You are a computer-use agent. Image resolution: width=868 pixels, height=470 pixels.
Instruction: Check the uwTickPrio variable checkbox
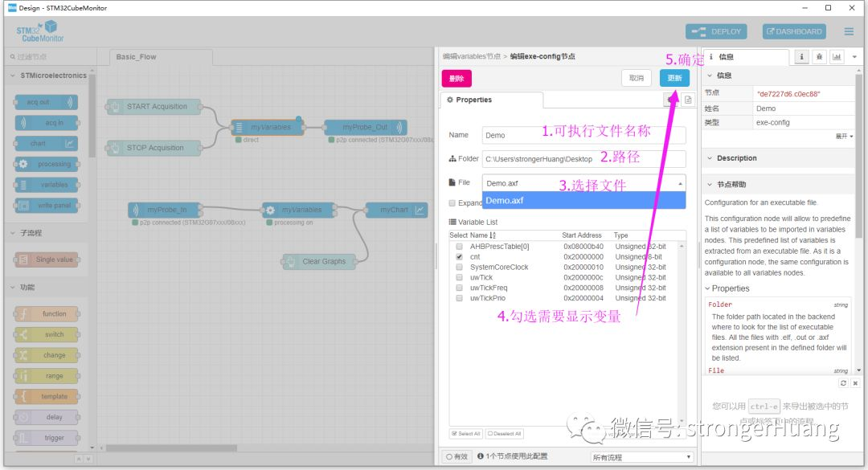click(x=459, y=298)
